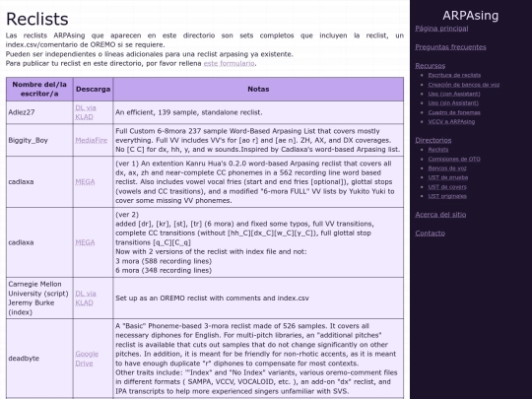Screen dimensions: 532x399
Task: Click the Carnegie Mellon University author cell
Action: coord(39,298)
